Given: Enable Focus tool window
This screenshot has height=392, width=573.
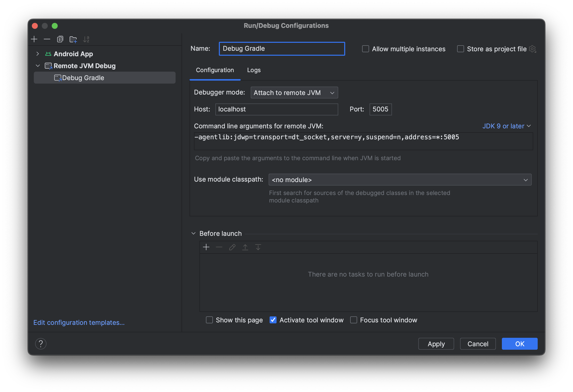Looking at the screenshot, I should (x=353, y=320).
